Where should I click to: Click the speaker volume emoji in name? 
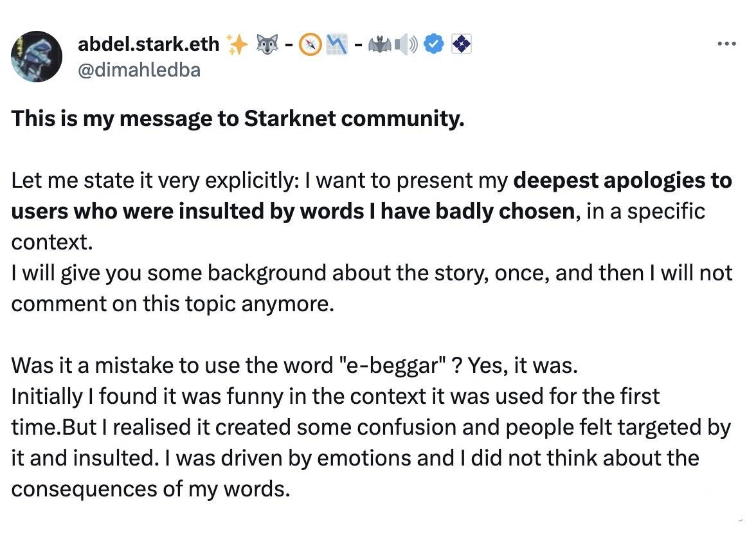[406, 44]
